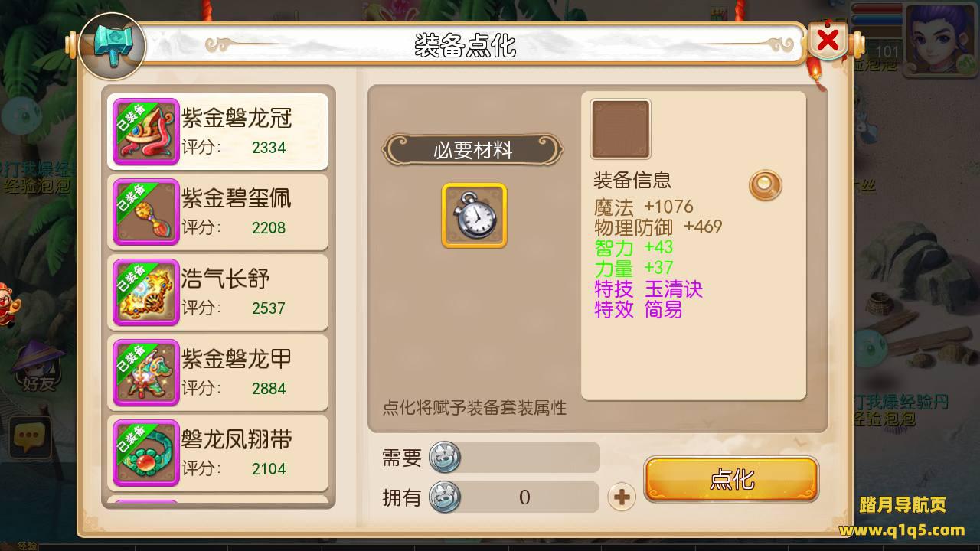Select 紫金磐龙甲 list row with score 2884
Screen dimensions: 980x551
pos(218,373)
